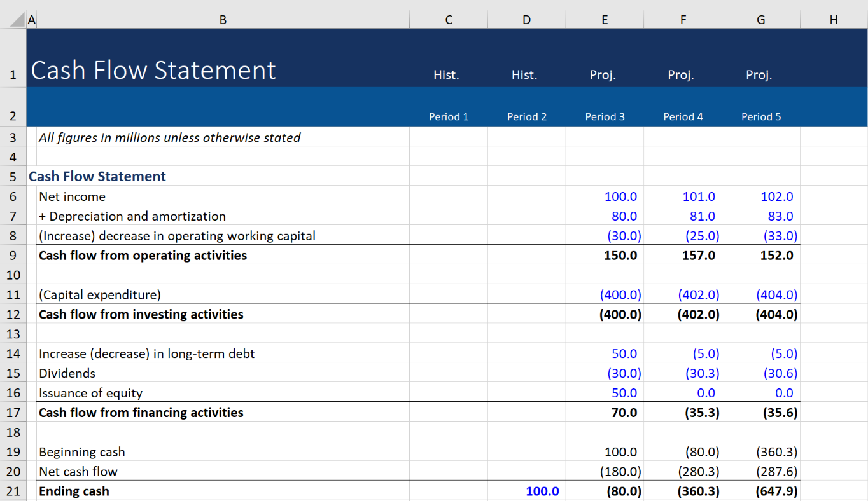Viewport: 868px width, 501px height.
Task: Select column G header
Action: coord(761,20)
